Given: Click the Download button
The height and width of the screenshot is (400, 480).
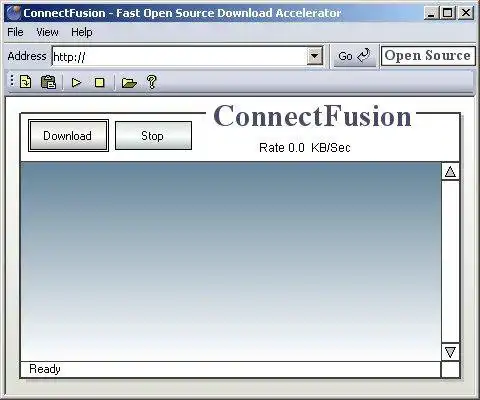Looking at the screenshot, I should [x=68, y=136].
